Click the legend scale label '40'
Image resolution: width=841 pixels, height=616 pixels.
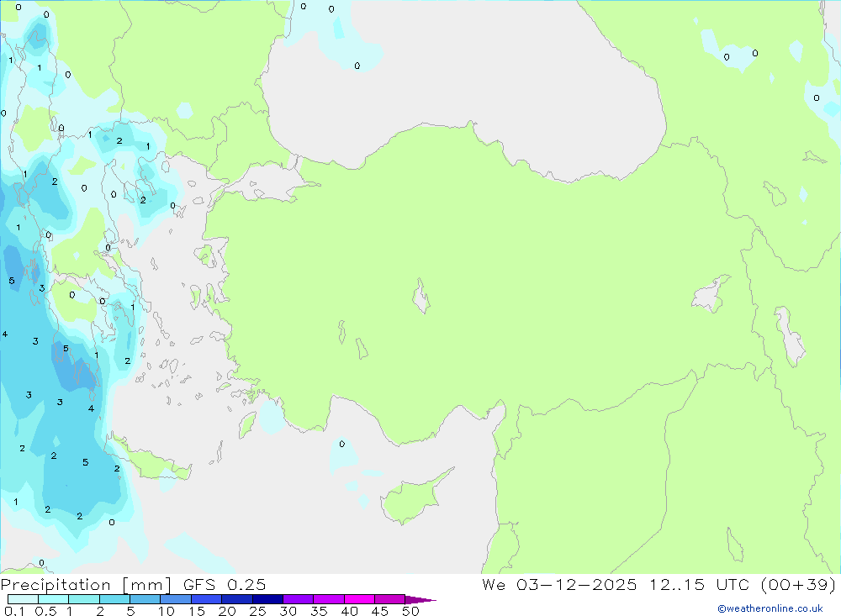pos(350,611)
